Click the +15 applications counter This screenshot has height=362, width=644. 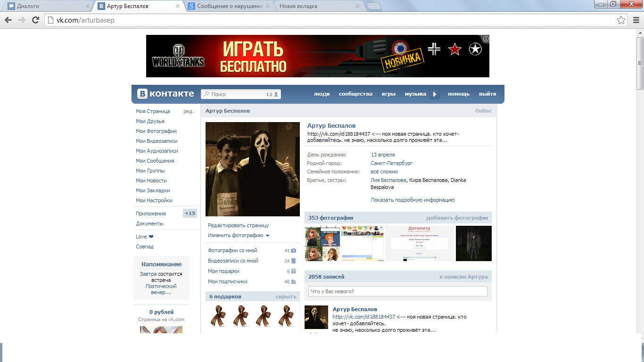pyautogui.click(x=190, y=214)
